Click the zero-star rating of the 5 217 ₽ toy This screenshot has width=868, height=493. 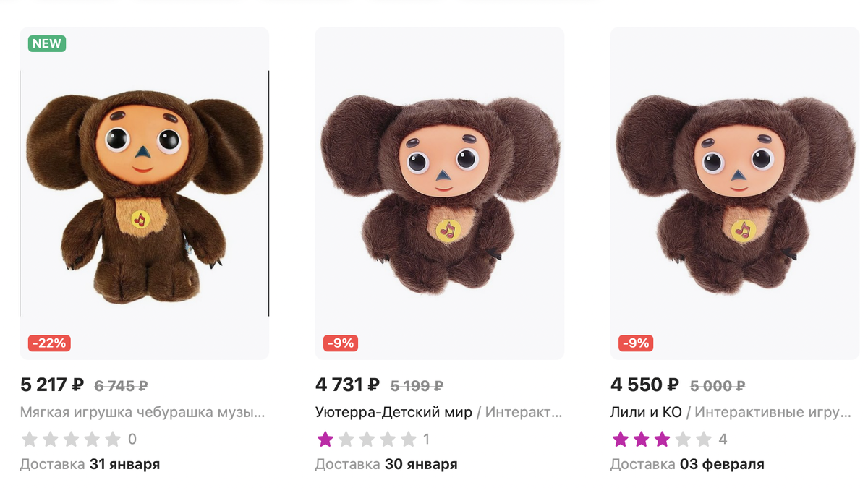(x=71, y=439)
